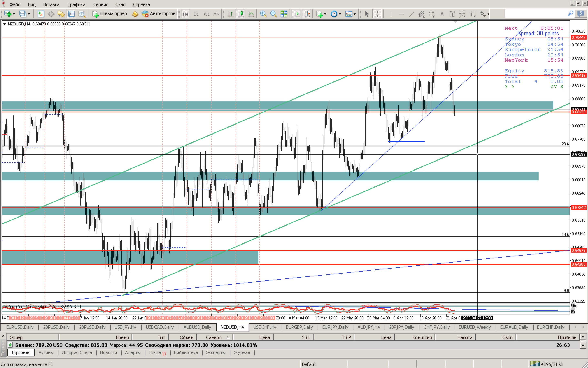Toggle the Terminal panel toolbar button

tap(71, 14)
